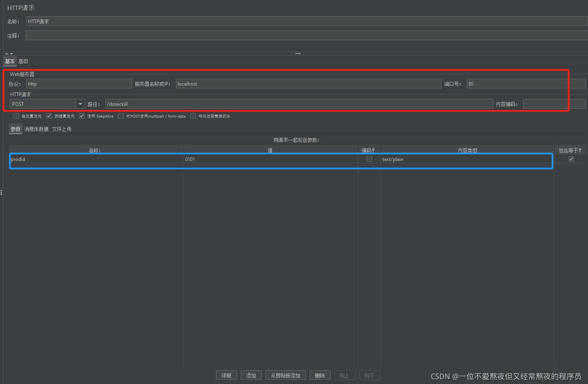Image resolution: width=588 pixels, height=384 pixels.
Task: Switch to the 高级 tab
Action: point(23,61)
